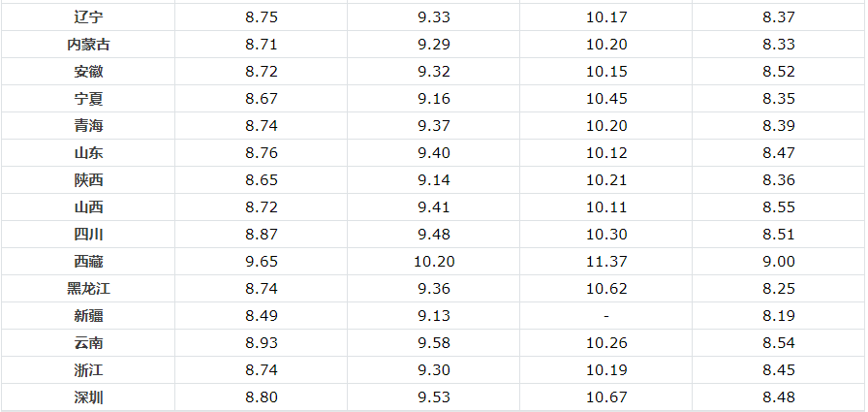Click the 10.45 value in the 宁夏 row
868x412 pixels.
click(x=606, y=99)
